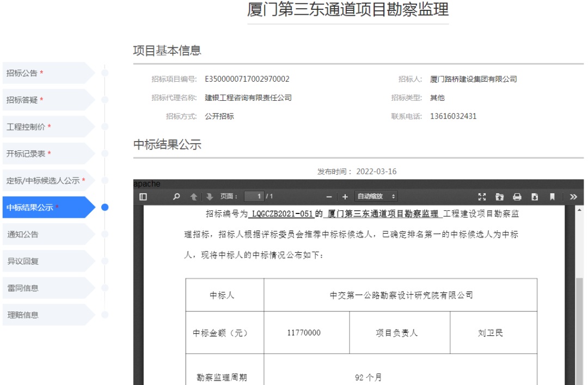Click the 92 个月 period cell

[401, 369]
